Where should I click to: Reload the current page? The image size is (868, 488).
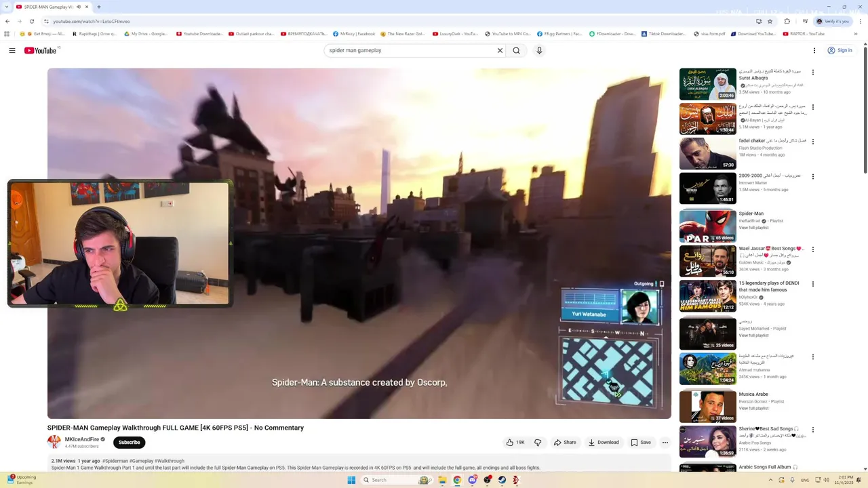click(x=31, y=21)
